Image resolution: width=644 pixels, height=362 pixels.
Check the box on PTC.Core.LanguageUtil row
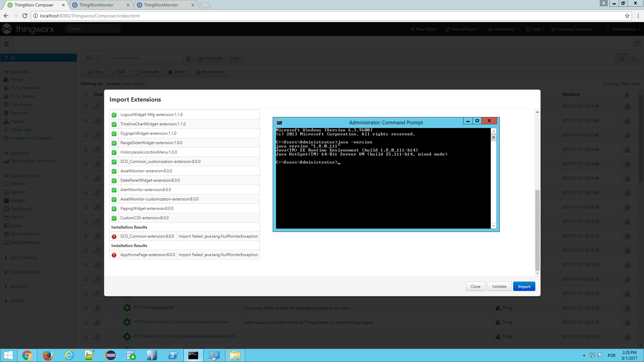tap(86, 308)
